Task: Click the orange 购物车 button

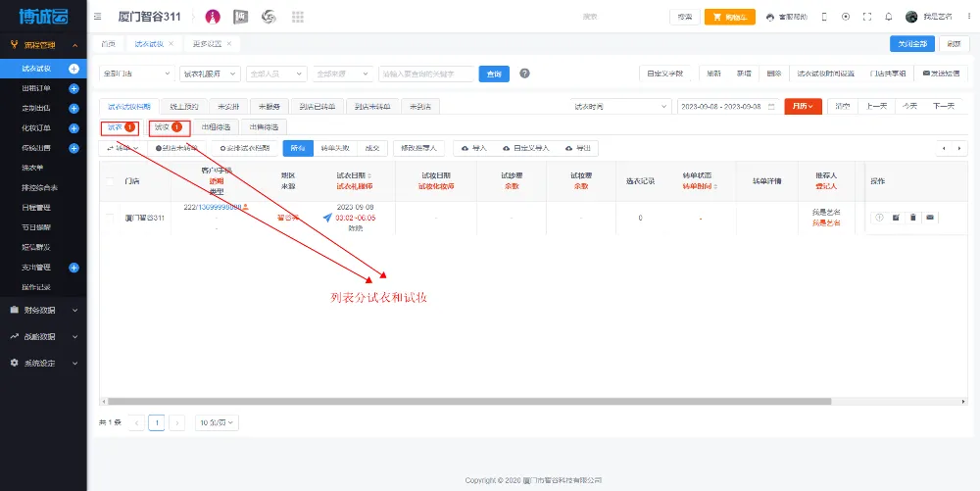Action: 731,17
